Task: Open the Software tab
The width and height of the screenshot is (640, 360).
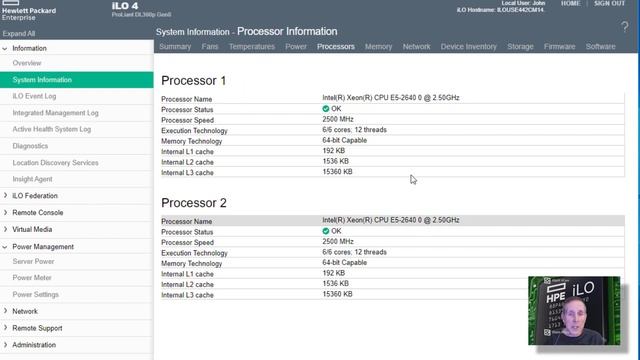Action: [600, 47]
